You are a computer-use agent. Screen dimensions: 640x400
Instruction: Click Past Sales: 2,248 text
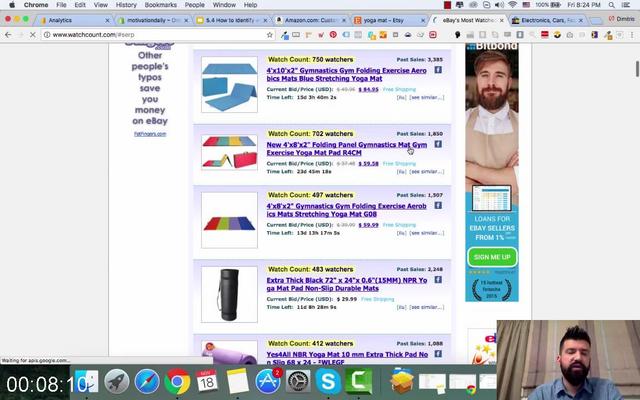420,269
